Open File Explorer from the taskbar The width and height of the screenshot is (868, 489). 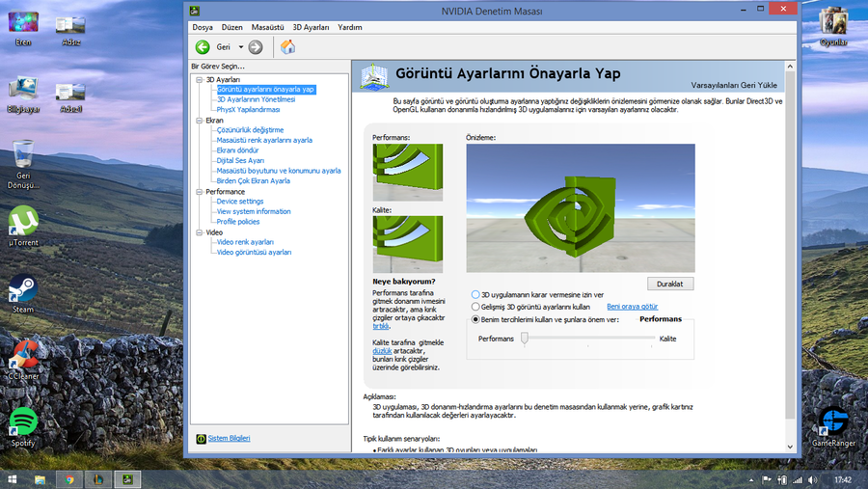click(40, 479)
